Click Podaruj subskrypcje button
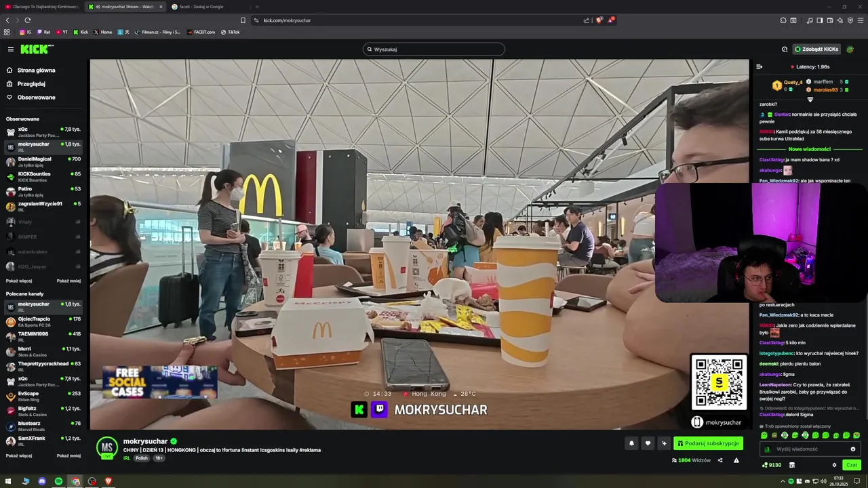The height and width of the screenshot is (488, 868). (708, 443)
